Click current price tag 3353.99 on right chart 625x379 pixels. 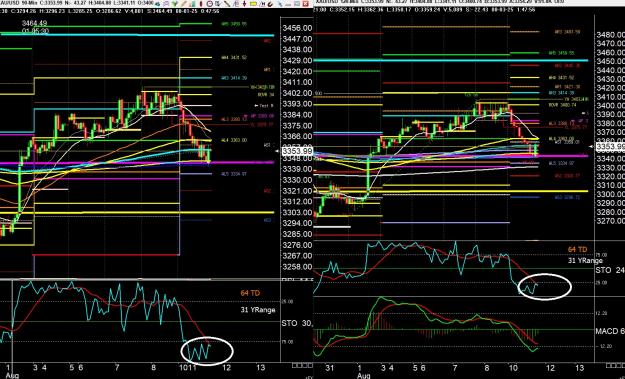(610, 147)
